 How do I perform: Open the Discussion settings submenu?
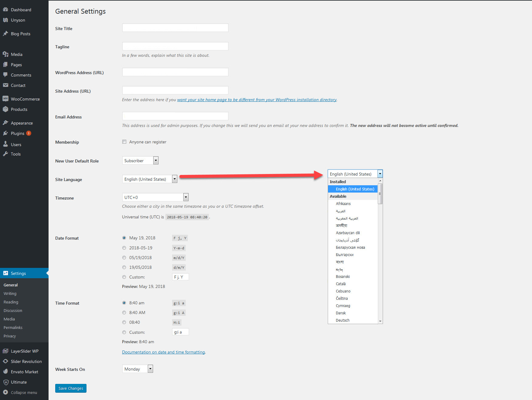tap(13, 310)
